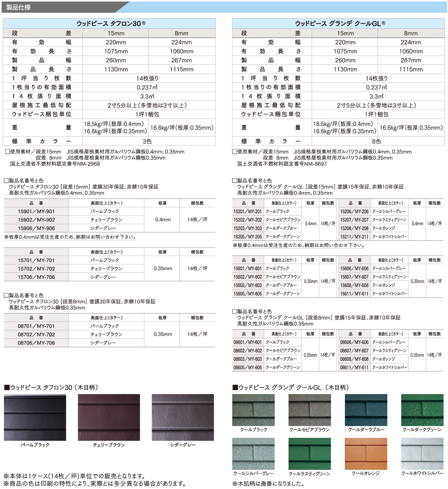Image resolution: width=448 pixels, height=489 pixels.
Task: Select product number 15206/MY-206
Action: [x=355, y=212]
